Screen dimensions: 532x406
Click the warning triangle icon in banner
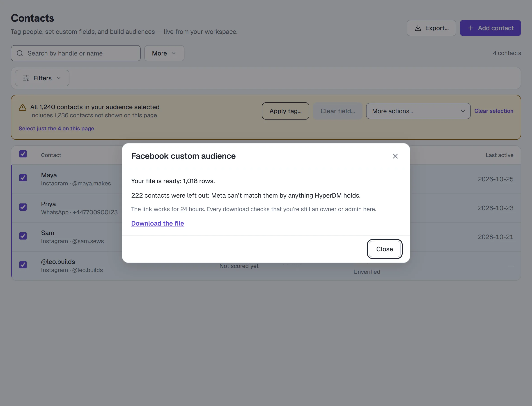tap(23, 108)
